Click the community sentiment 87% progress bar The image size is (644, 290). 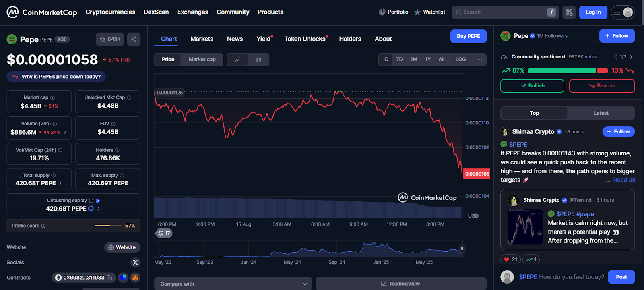point(561,71)
